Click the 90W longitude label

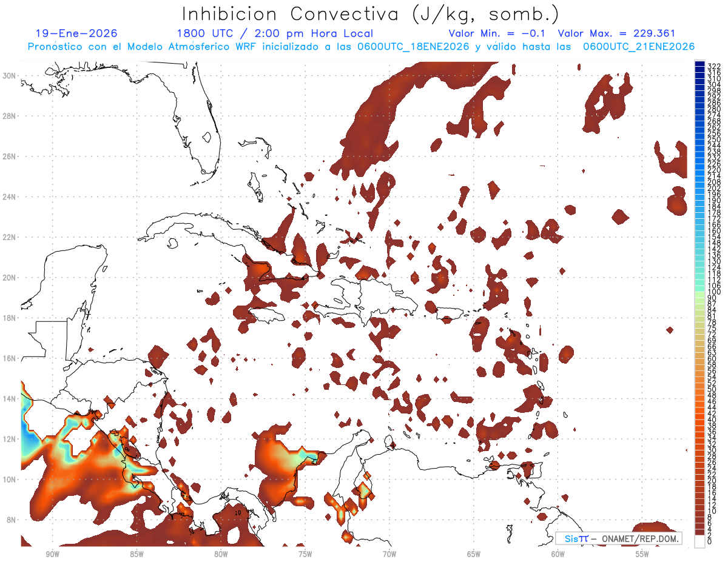click(52, 554)
